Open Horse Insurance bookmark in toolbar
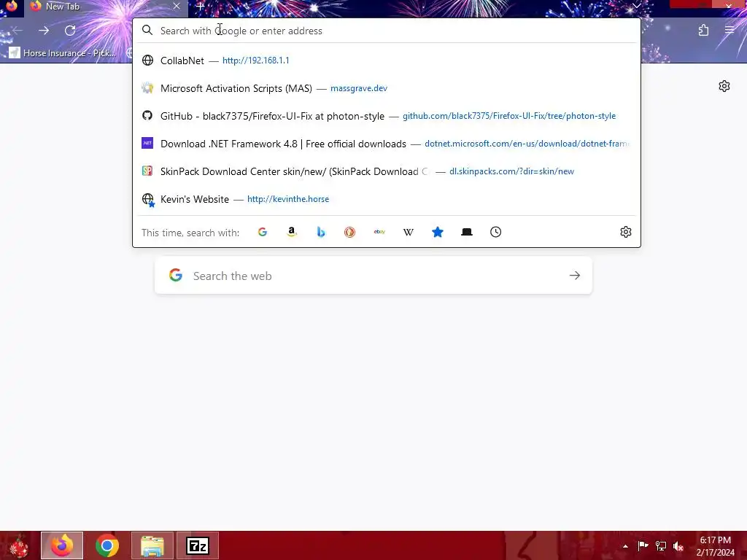Image resolution: width=747 pixels, height=560 pixels. pos(63,52)
